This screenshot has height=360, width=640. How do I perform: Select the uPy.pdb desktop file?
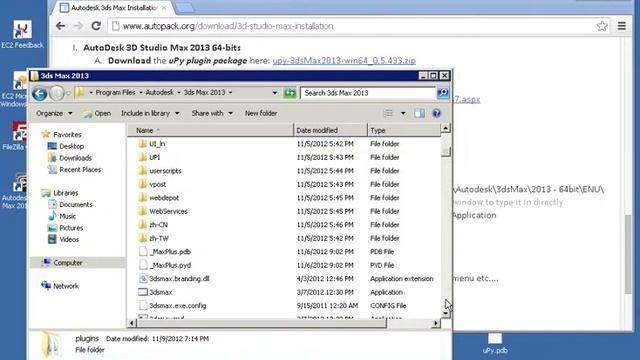(x=495, y=343)
